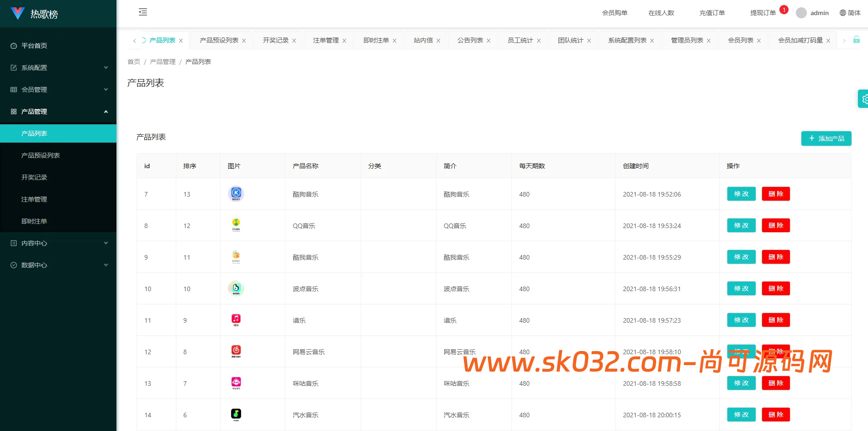
Task: Click the globe language icon
Action: click(x=843, y=13)
